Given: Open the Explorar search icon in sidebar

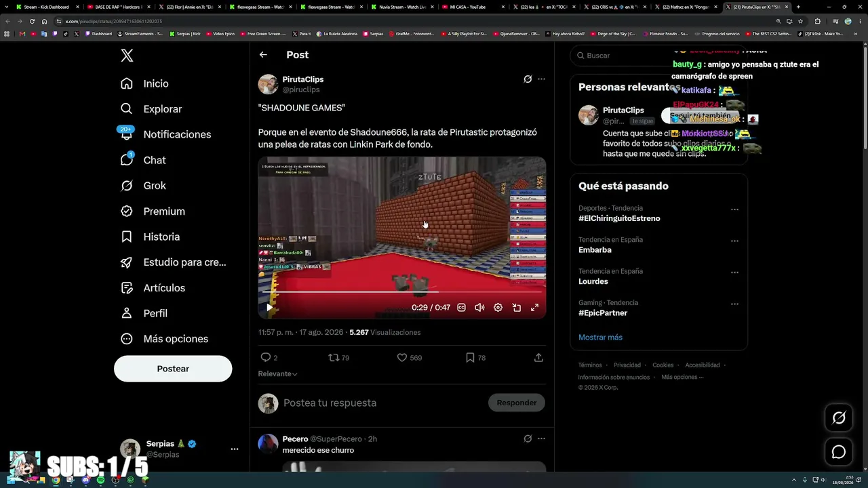Looking at the screenshot, I should (x=127, y=108).
